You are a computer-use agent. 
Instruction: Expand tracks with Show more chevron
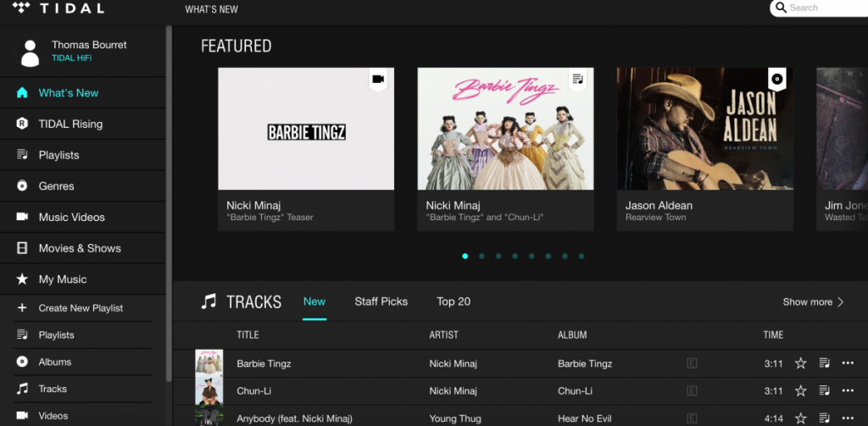(840, 302)
